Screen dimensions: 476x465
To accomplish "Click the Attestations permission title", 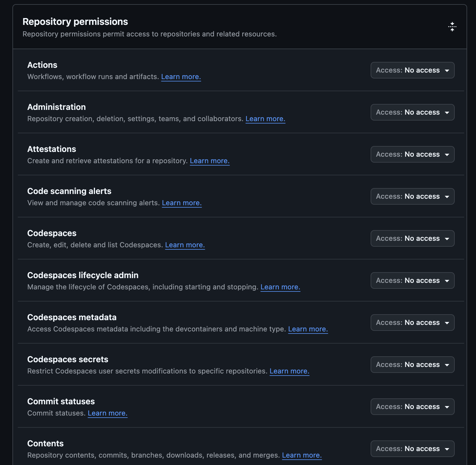I will (52, 149).
